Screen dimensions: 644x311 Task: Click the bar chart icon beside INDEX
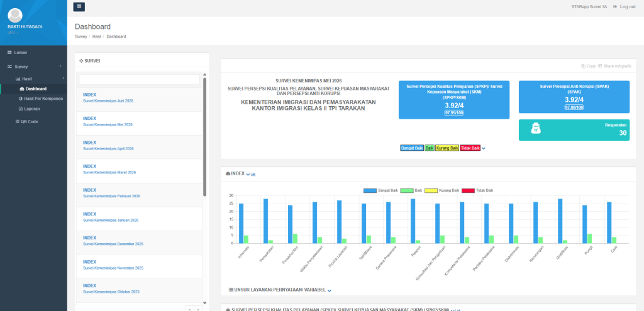pyautogui.click(x=253, y=174)
